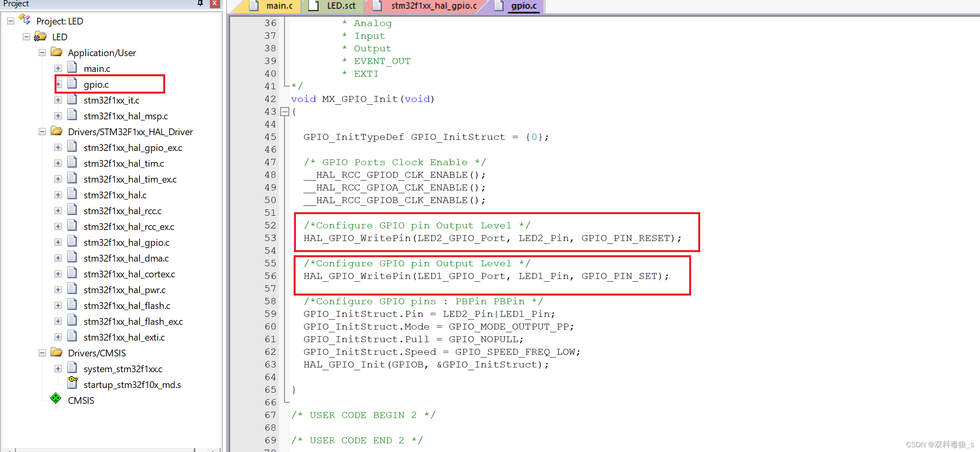Screen dimensions: 980x452
Task: Click the green CMSIS component icon
Action: 56,399
